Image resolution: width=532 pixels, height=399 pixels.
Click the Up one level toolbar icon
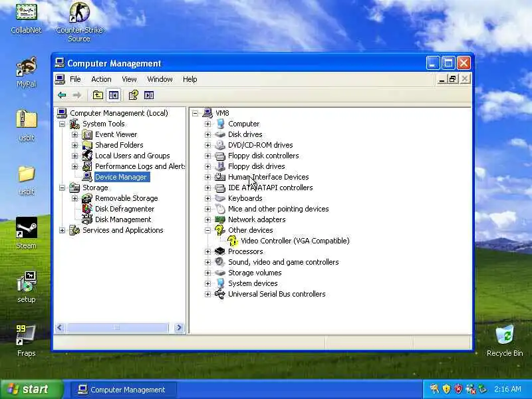98,95
